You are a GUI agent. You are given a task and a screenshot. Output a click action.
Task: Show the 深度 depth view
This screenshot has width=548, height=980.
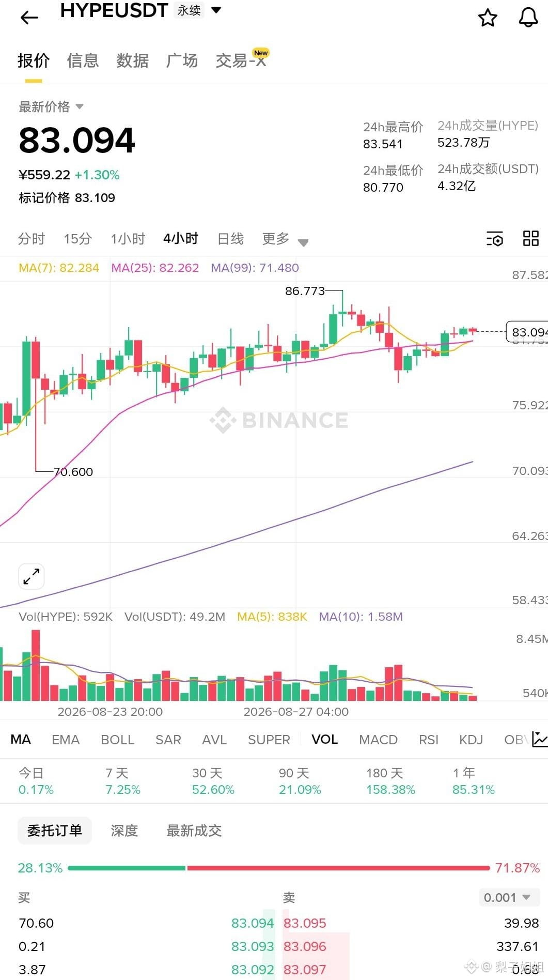[x=124, y=831]
